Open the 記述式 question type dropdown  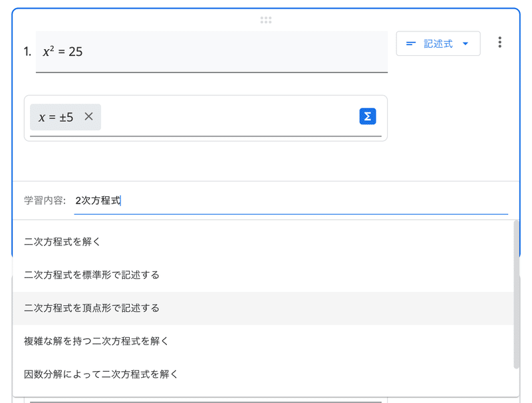[x=438, y=43]
